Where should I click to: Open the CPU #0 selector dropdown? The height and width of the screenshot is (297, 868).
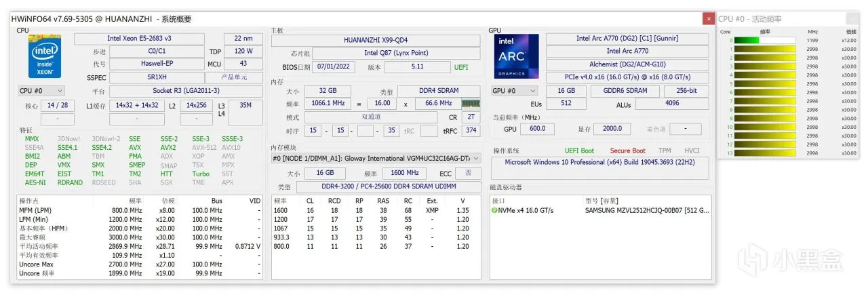pos(41,90)
